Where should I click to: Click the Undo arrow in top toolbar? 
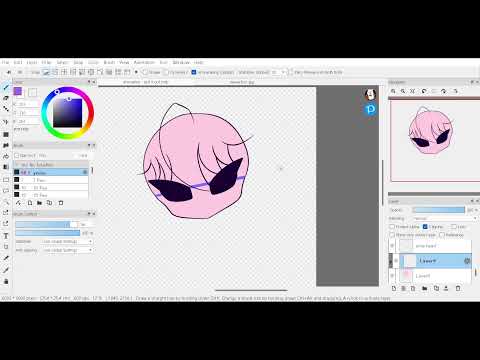point(9,72)
